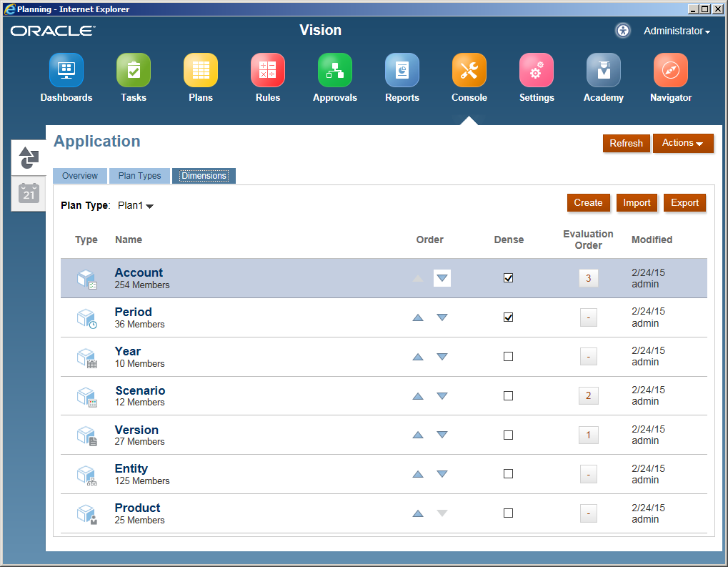Open the Navigator compass icon
This screenshot has height=567, width=728.
[670, 70]
